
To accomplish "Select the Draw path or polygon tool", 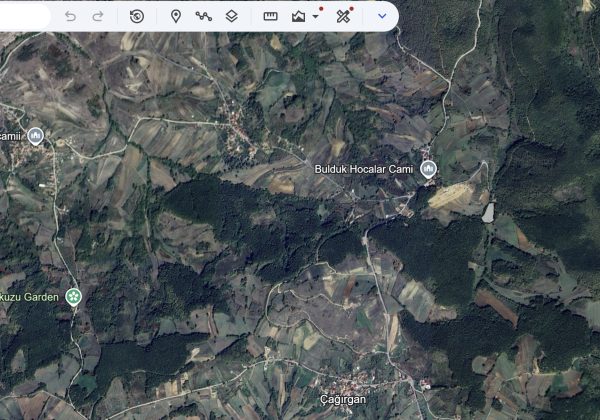I will (x=204, y=16).
